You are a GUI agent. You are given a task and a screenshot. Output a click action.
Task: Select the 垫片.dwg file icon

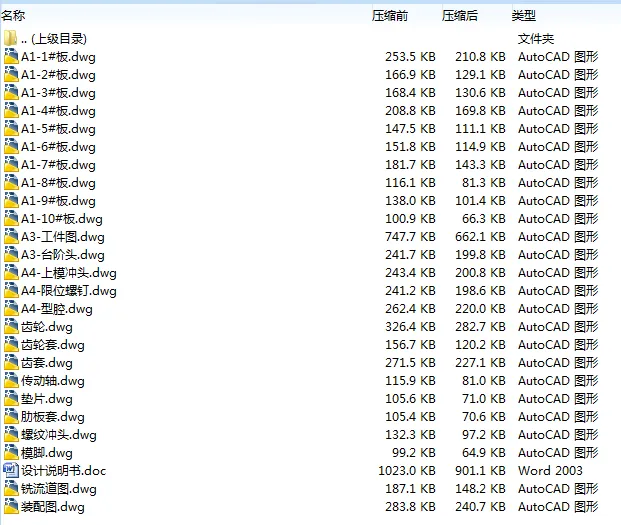click(11, 399)
